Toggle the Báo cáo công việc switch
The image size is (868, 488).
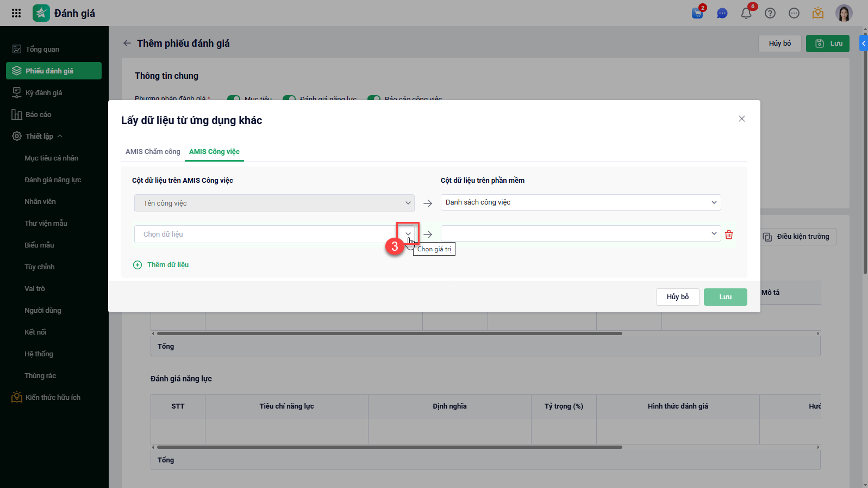374,99
